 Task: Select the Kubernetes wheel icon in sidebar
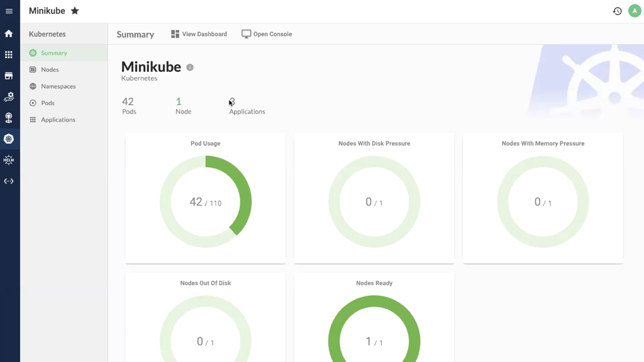click(x=9, y=139)
